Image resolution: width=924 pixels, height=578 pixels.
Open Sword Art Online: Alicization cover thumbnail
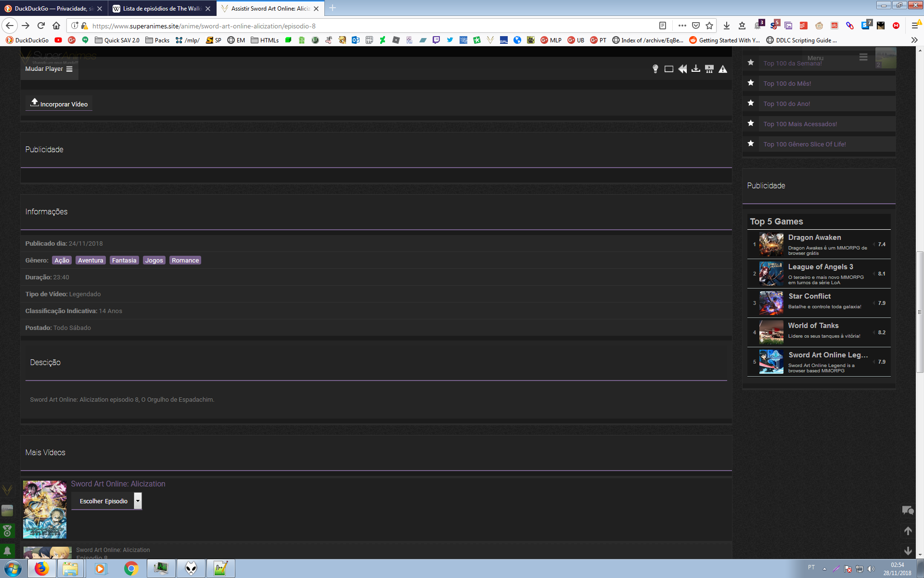pos(45,509)
